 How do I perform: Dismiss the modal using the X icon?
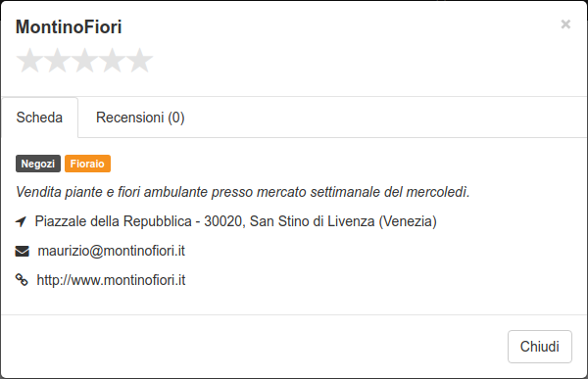pyautogui.click(x=565, y=24)
